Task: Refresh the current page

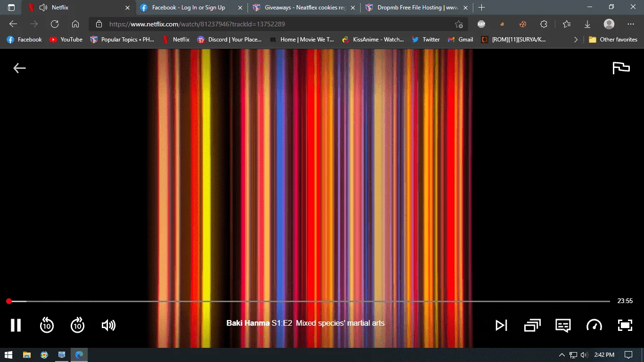Action: (55, 24)
